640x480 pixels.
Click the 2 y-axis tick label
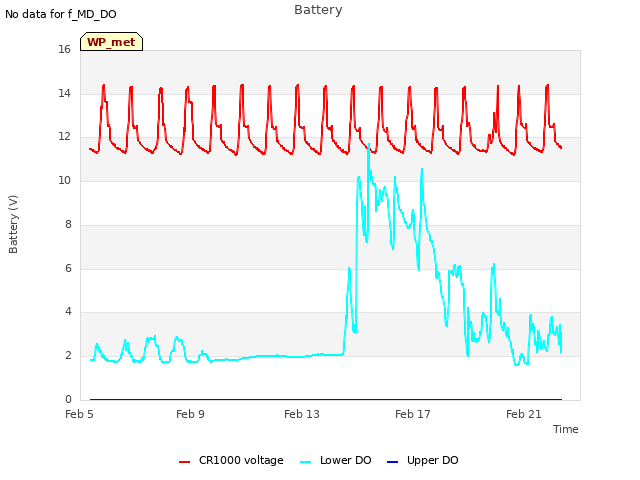[68, 356]
